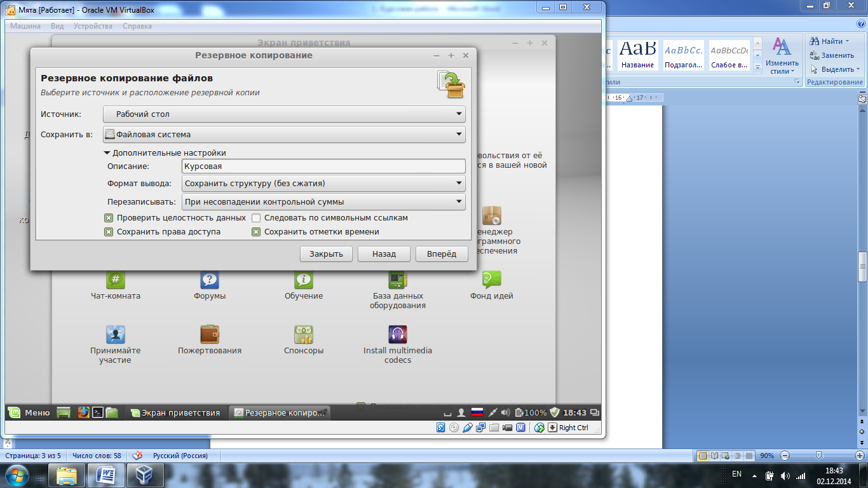Open VirtualBox Устройства menu
This screenshot has width=868, height=488.
pyautogui.click(x=93, y=26)
